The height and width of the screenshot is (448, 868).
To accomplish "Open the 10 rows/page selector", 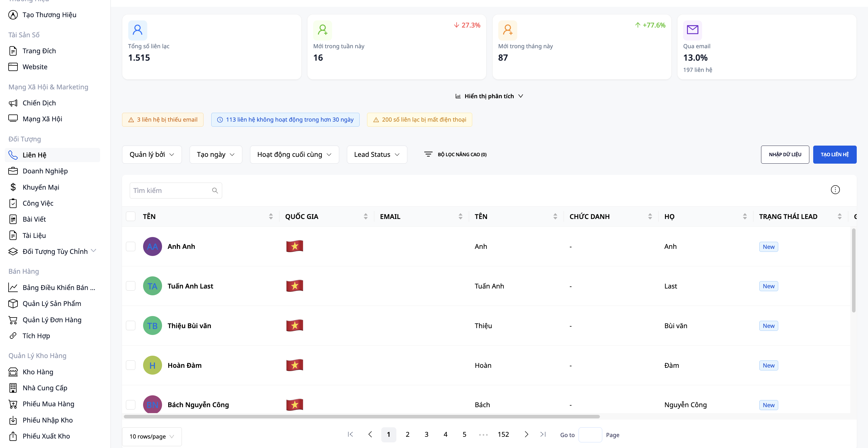I will click(152, 436).
